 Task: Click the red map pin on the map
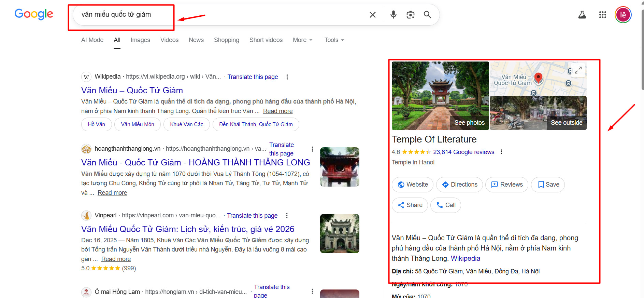[538, 78]
